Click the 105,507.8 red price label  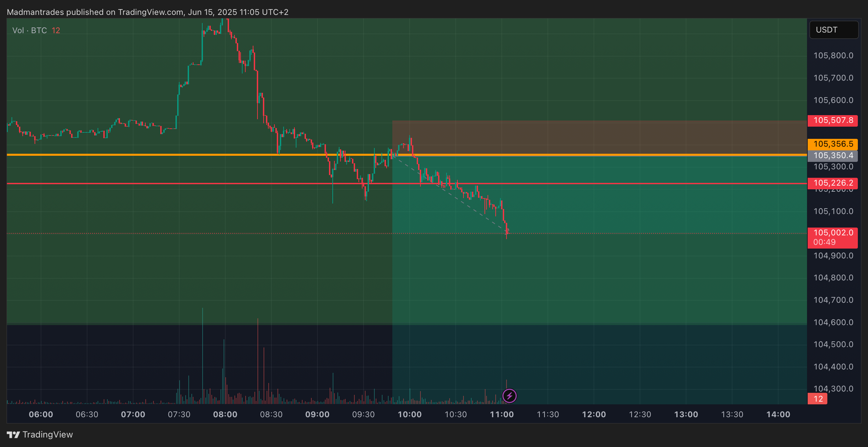pos(832,121)
